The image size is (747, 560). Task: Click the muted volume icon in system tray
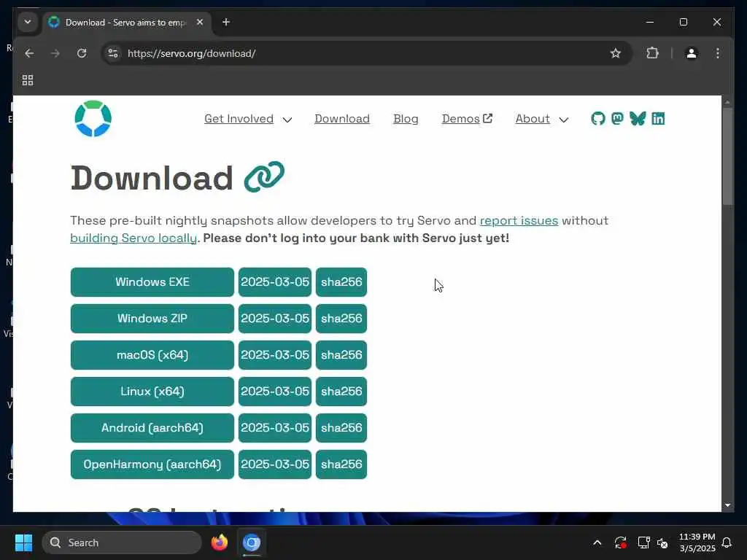pyautogui.click(x=662, y=542)
